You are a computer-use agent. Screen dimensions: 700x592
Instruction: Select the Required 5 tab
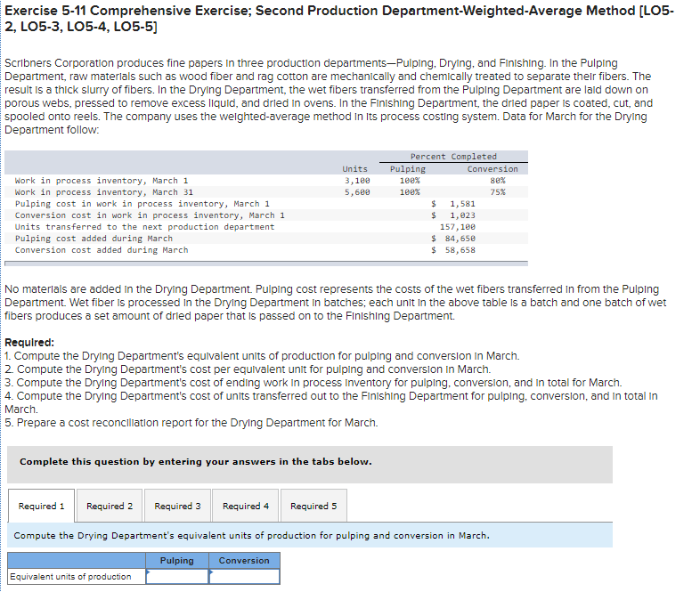[x=313, y=506]
